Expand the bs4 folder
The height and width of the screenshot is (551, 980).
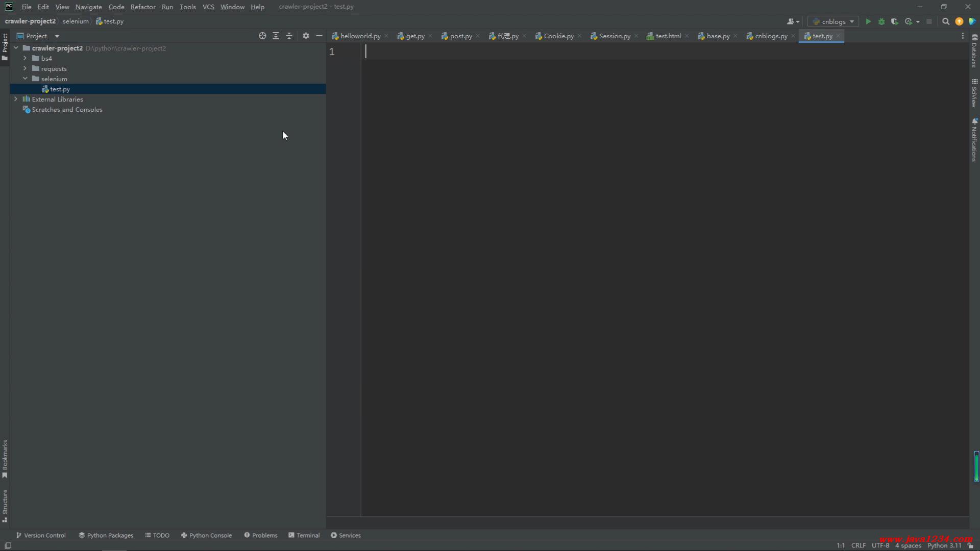(25, 58)
